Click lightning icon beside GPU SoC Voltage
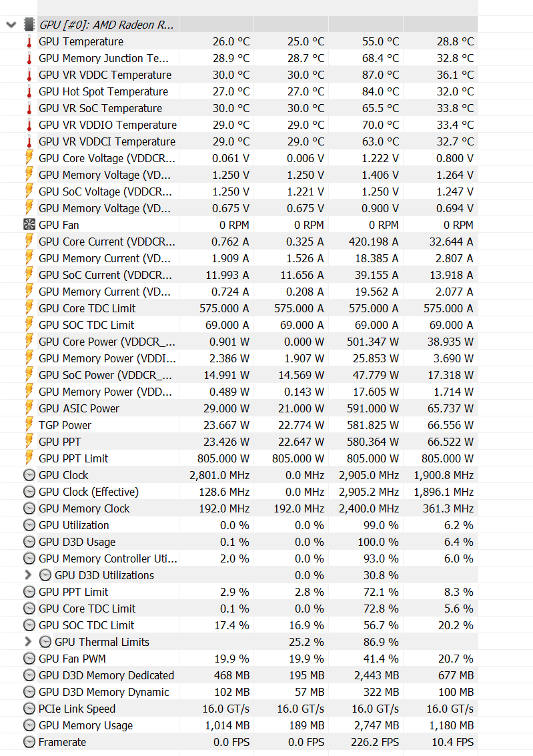 click(x=29, y=191)
